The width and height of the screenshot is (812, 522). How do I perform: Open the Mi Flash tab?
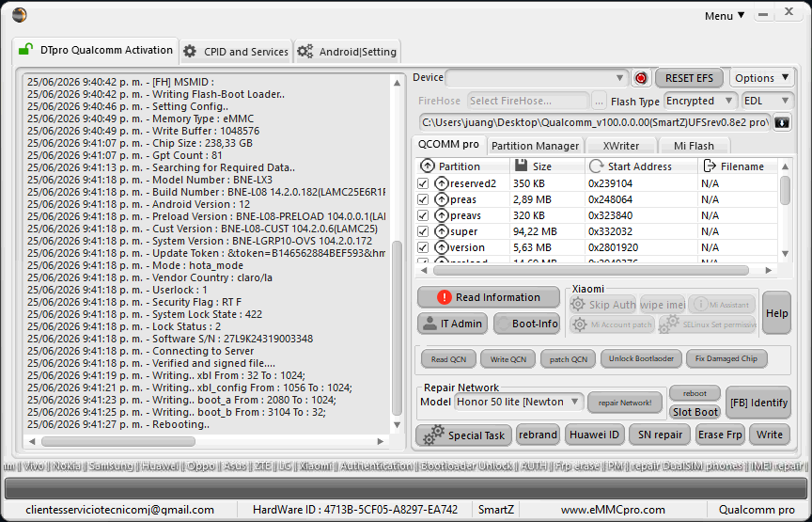(x=694, y=146)
